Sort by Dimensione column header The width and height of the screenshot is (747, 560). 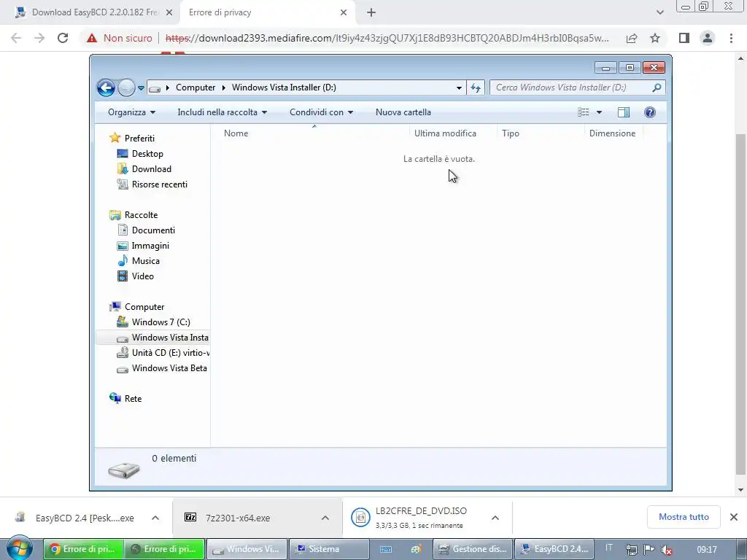tap(614, 133)
